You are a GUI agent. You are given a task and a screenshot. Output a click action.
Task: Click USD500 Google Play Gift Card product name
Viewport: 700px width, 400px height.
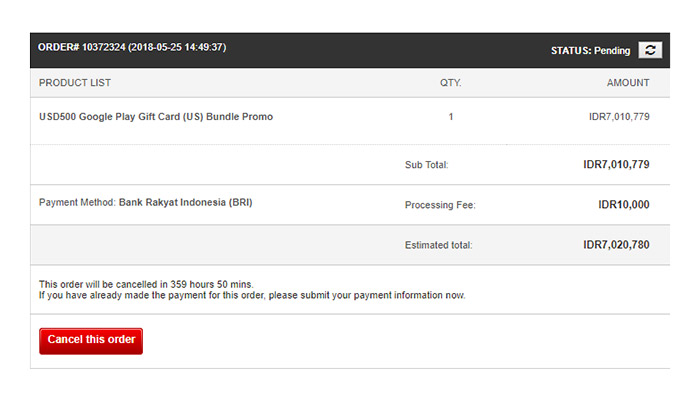click(156, 117)
